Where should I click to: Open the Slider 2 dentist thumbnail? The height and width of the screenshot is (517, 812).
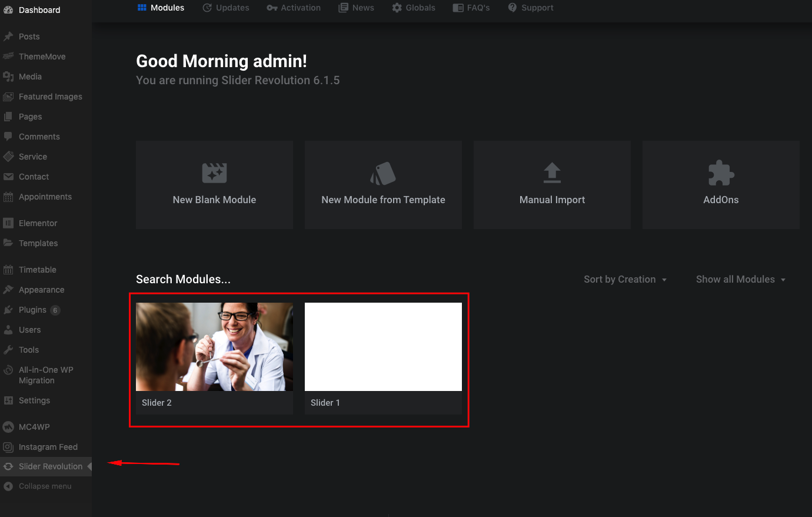click(214, 347)
